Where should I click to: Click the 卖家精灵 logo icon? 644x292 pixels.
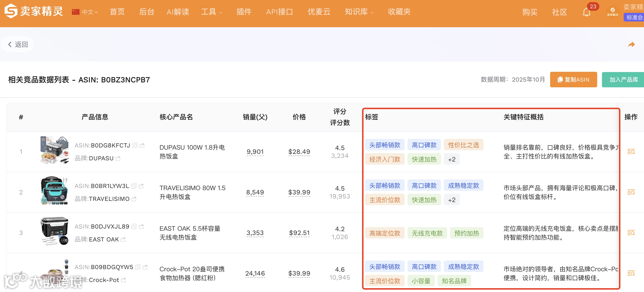point(11,11)
